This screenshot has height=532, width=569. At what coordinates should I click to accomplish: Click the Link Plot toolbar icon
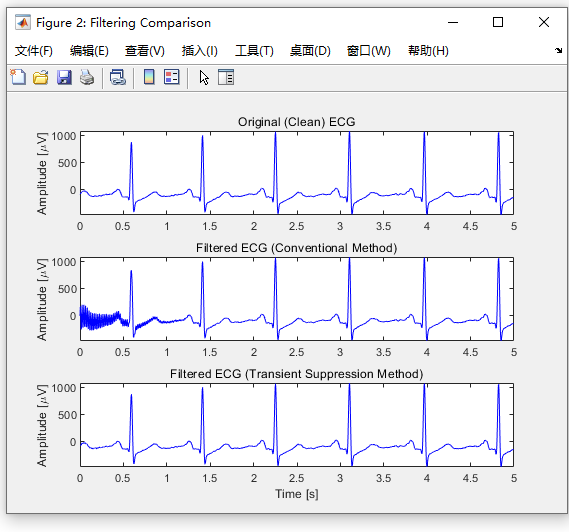(x=118, y=77)
